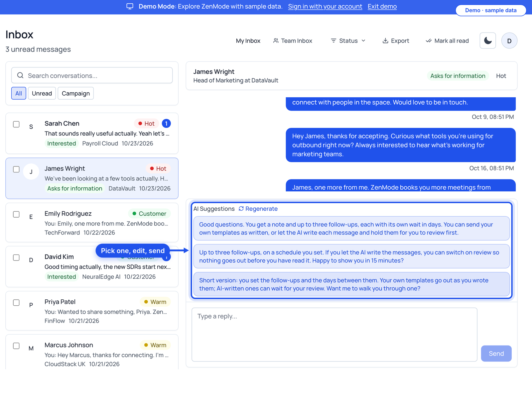Click the Exit demo link
This screenshot has width=532, height=399.
(382, 6)
